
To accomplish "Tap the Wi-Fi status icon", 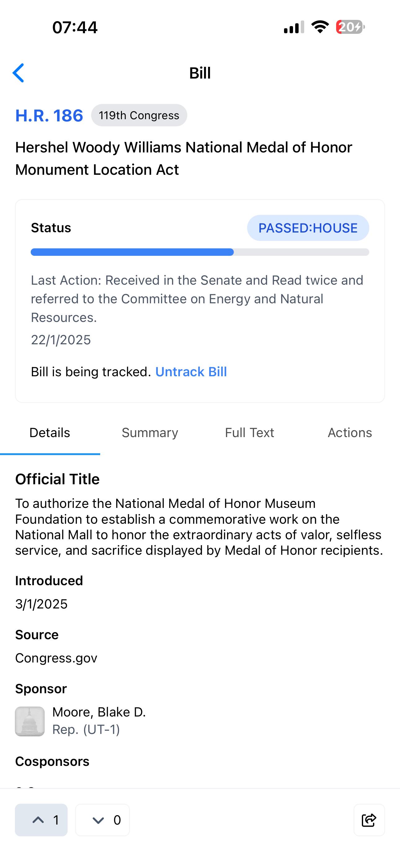I will point(320,27).
